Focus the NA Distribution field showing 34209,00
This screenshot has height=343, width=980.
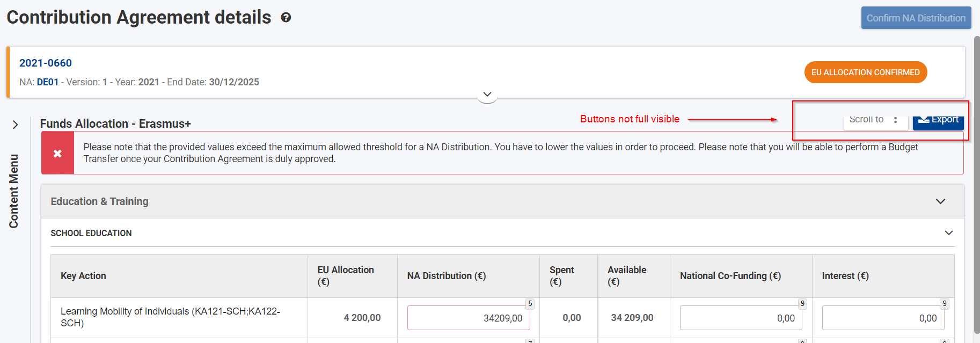[468, 318]
